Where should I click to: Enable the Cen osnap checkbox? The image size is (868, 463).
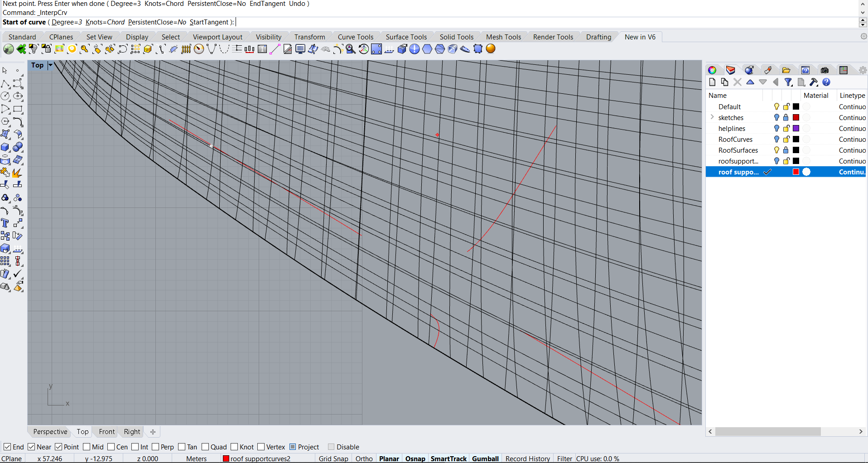pos(111,447)
